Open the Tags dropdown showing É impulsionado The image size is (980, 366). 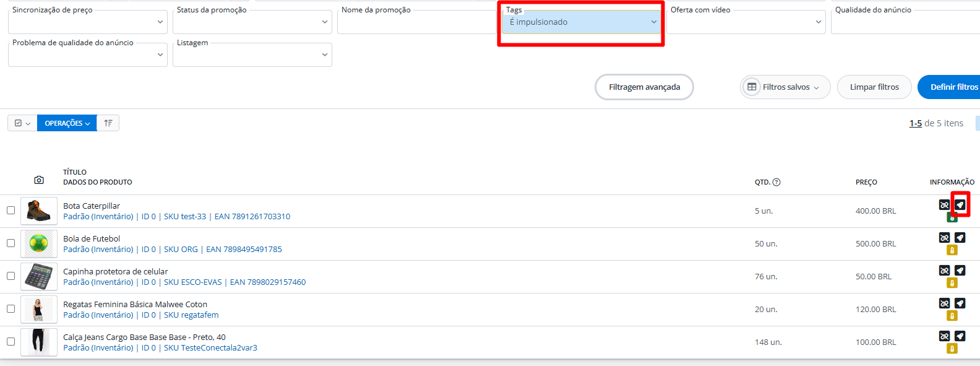click(x=581, y=22)
